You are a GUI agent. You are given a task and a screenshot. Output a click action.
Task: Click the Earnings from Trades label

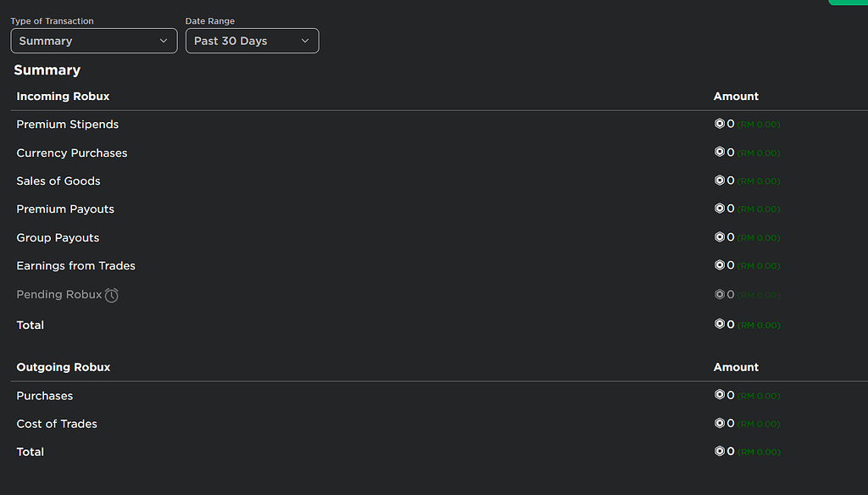click(x=76, y=266)
